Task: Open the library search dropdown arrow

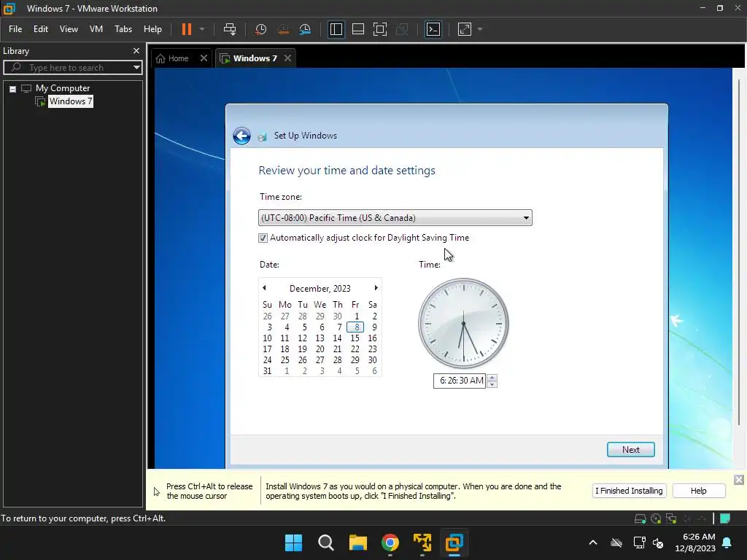Action: 136,68
